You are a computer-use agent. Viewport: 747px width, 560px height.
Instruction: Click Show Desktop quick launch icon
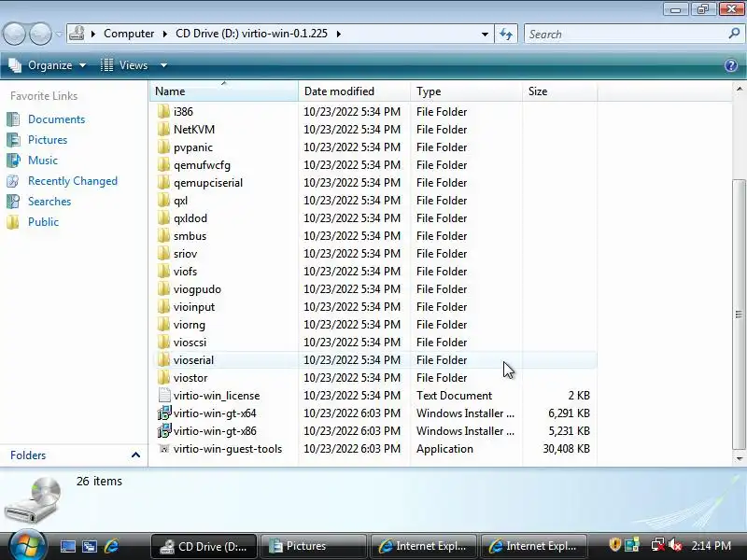(67, 546)
